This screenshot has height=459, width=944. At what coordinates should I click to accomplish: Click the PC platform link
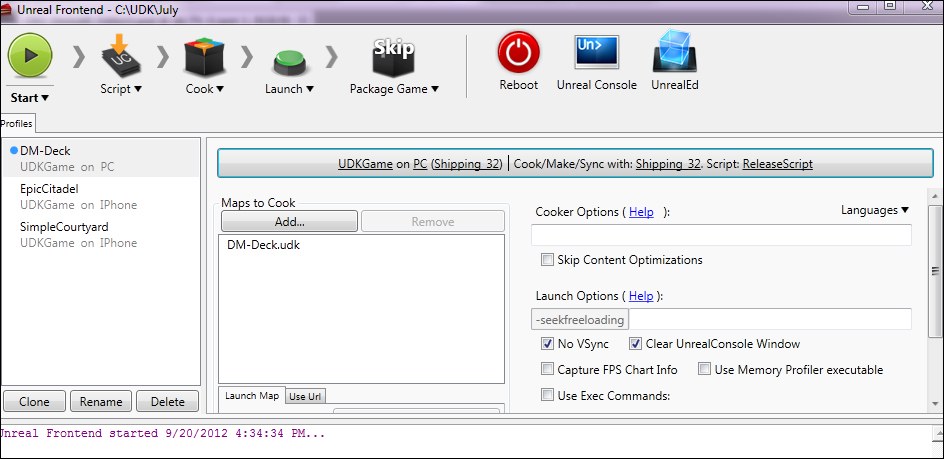tap(420, 164)
